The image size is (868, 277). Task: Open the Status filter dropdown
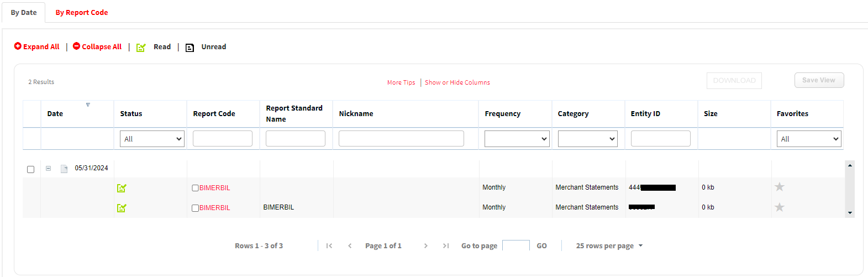click(152, 139)
